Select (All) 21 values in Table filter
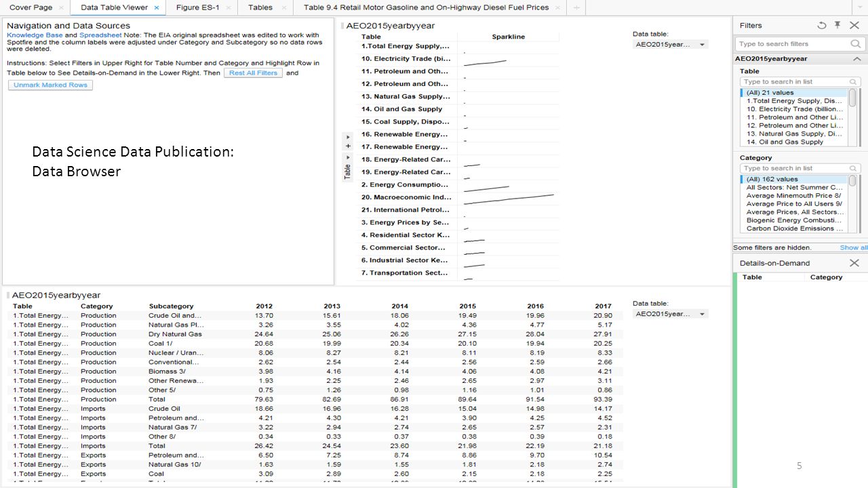Screen dimensions: 868x488 pyautogui.click(x=794, y=92)
